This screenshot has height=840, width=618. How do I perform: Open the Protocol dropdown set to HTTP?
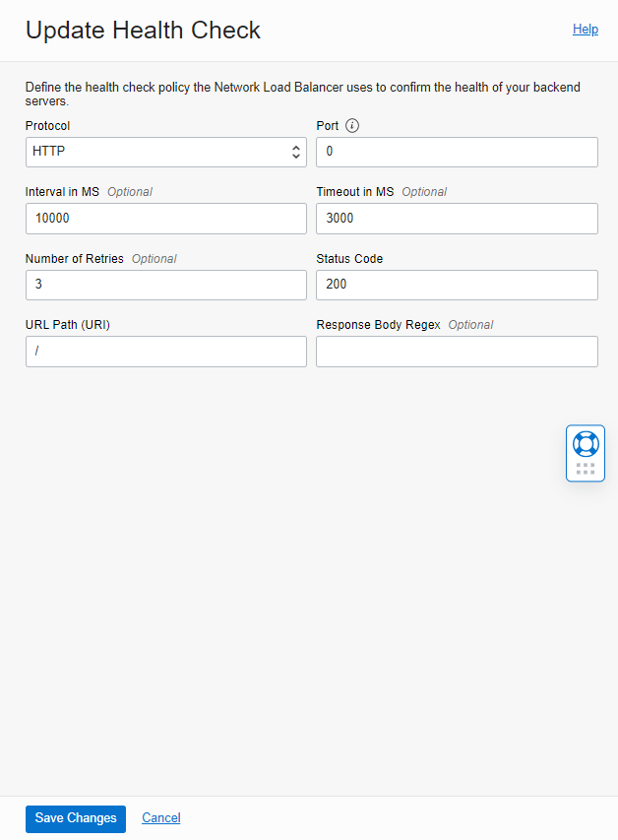tap(165, 153)
